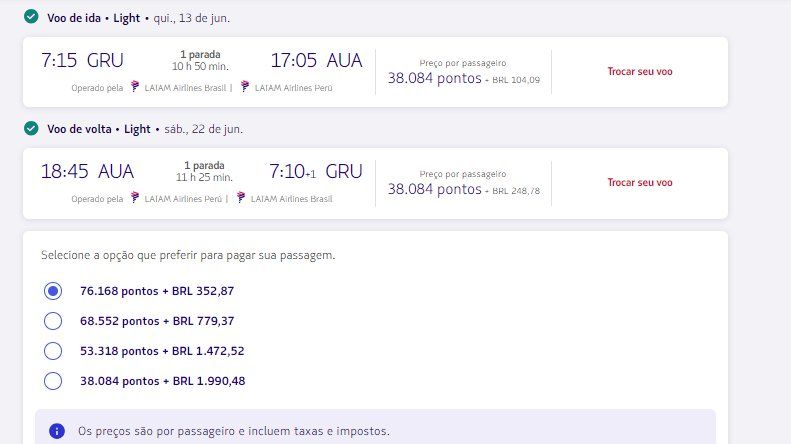Click the return price 38.084 pontos
791x444 pixels.
pos(435,188)
